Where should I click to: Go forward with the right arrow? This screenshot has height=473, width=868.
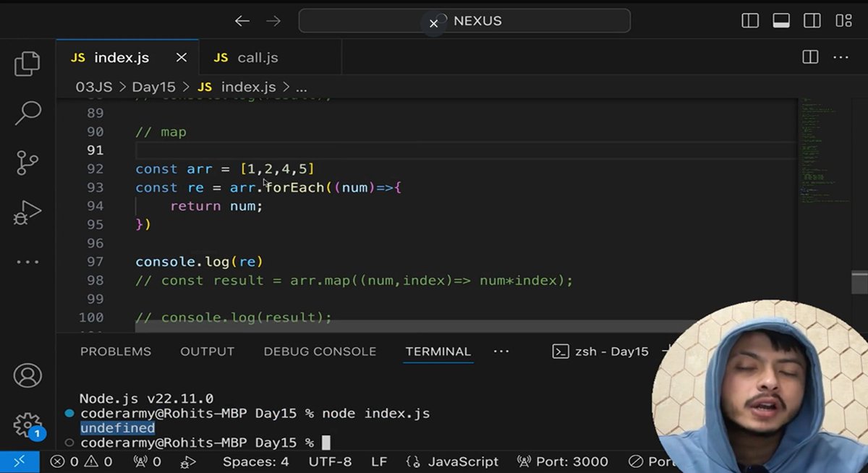pyautogui.click(x=273, y=21)
